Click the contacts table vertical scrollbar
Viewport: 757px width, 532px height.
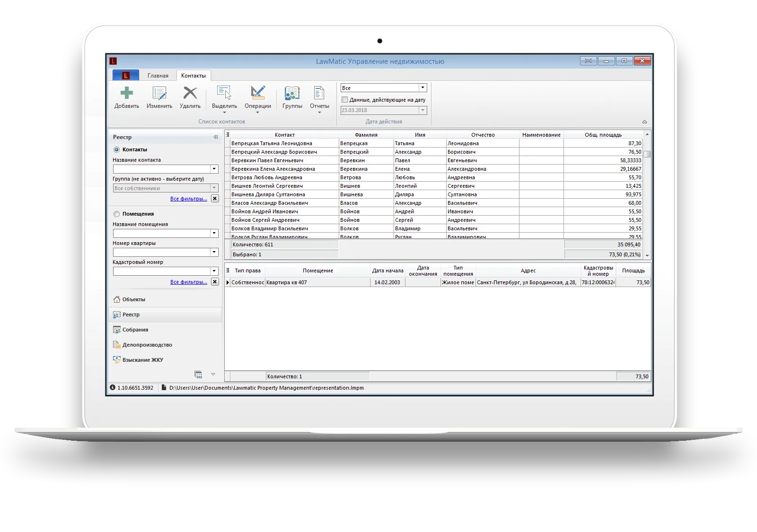click(647, 195)
